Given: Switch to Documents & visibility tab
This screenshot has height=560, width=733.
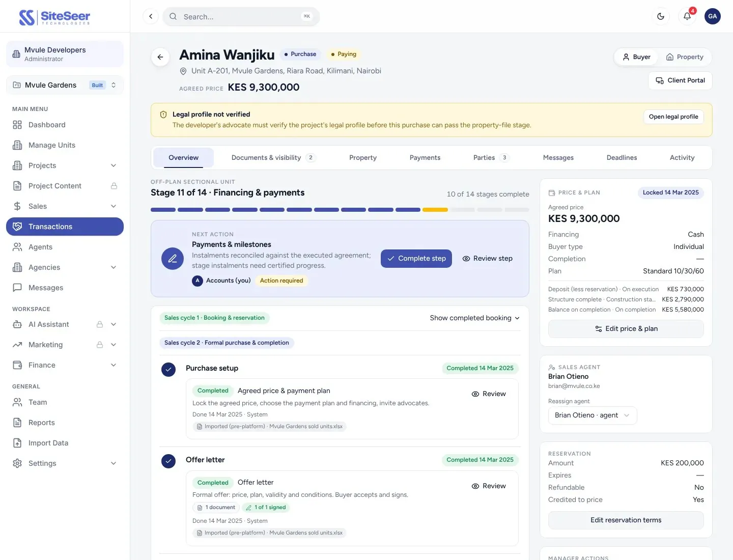Looking at the screenshot, I should coord(273,158).
